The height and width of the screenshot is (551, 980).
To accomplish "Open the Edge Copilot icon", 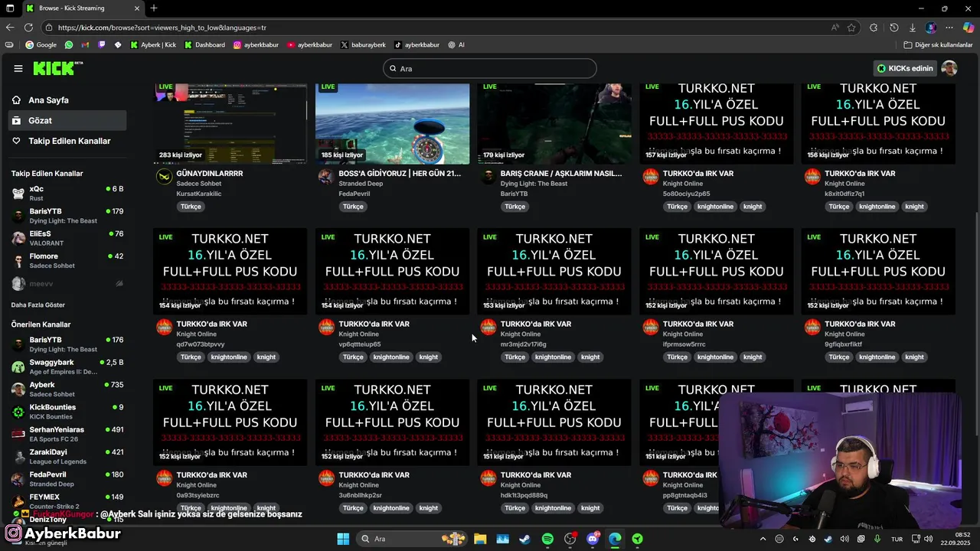I will 969,28.
